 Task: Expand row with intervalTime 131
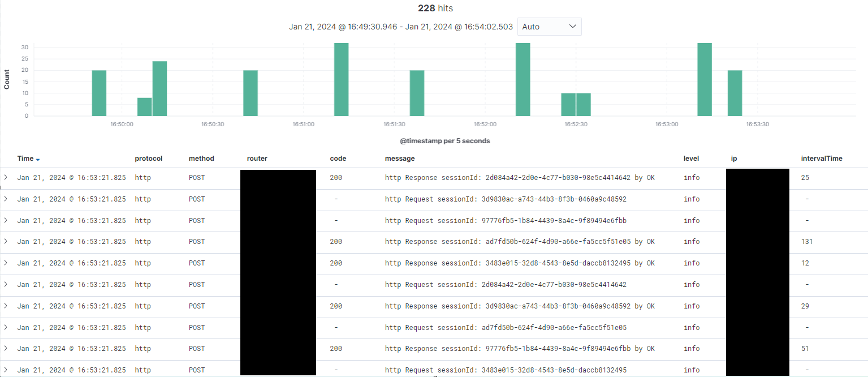(6, 241)
